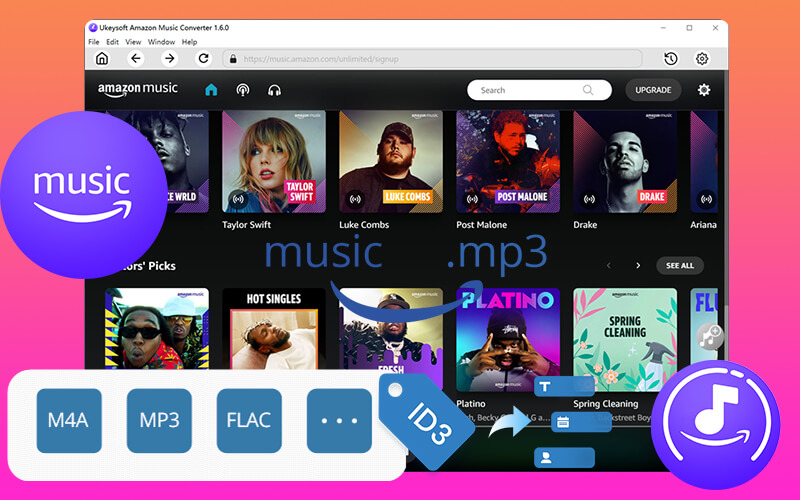The width and height of the screenshot is (800, 500).
Task: Click the amazon music logo
Action: pyautogui.click(x=138, y=89)
